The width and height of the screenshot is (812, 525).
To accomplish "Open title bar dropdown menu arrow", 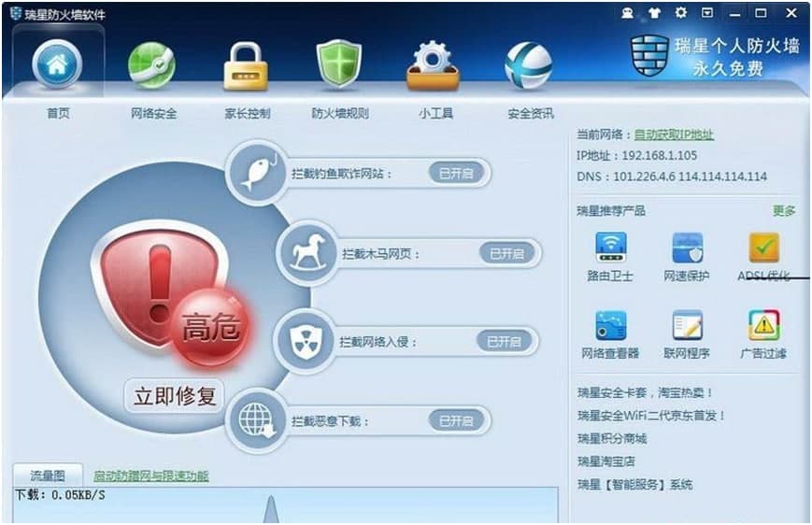I will coord(707,12).
